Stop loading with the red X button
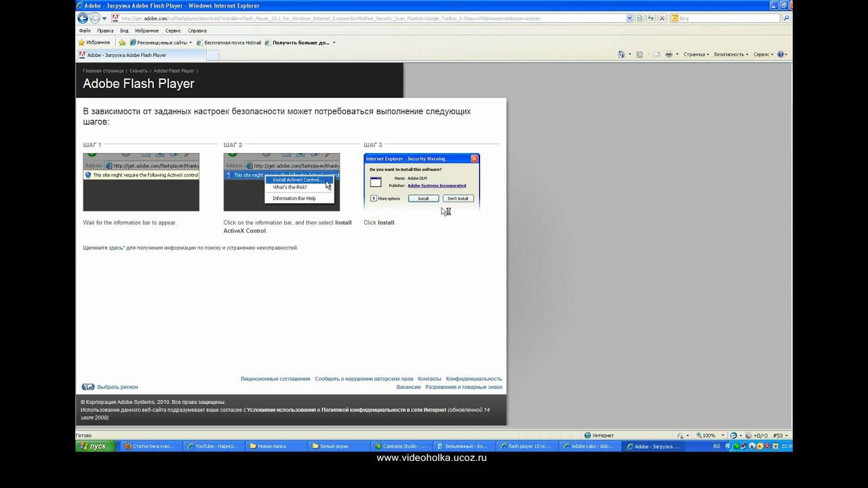This screenshot has height=488, width=868. [x=662, y=18]
